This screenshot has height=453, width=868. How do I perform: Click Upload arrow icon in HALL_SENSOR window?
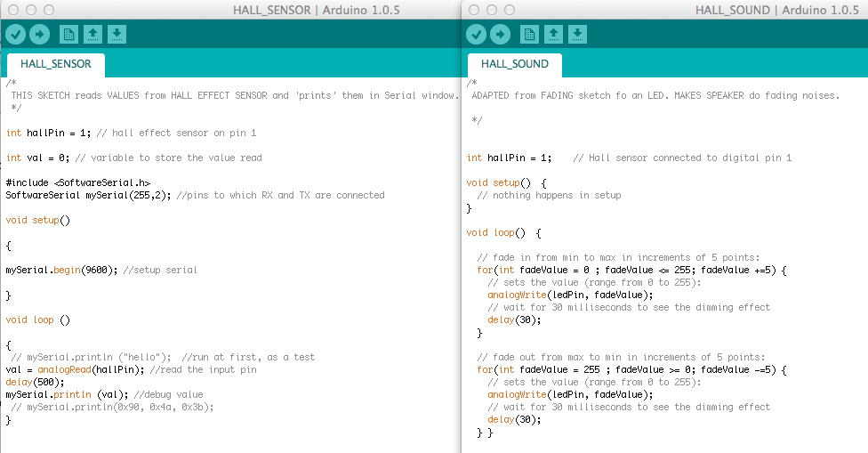[39, 35]
